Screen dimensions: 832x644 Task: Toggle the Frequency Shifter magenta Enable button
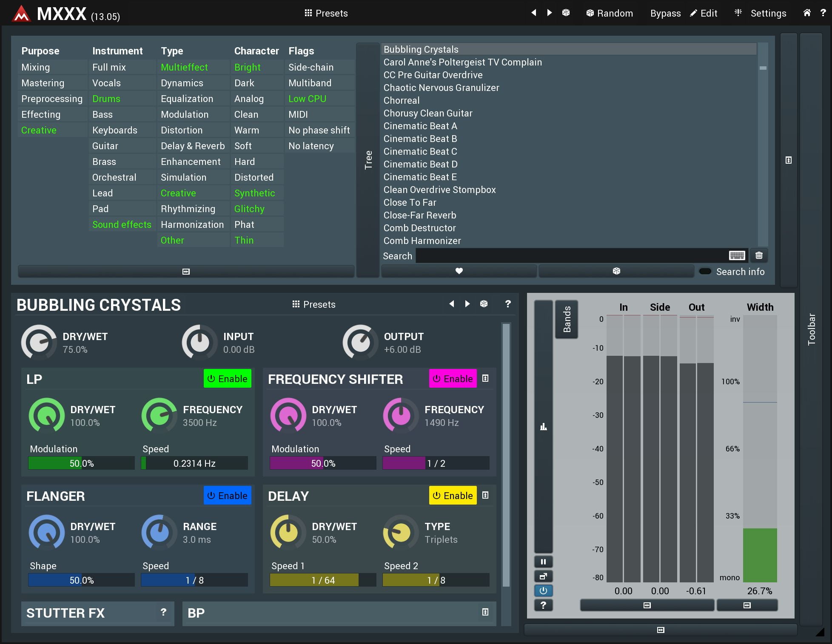[453, 379]
